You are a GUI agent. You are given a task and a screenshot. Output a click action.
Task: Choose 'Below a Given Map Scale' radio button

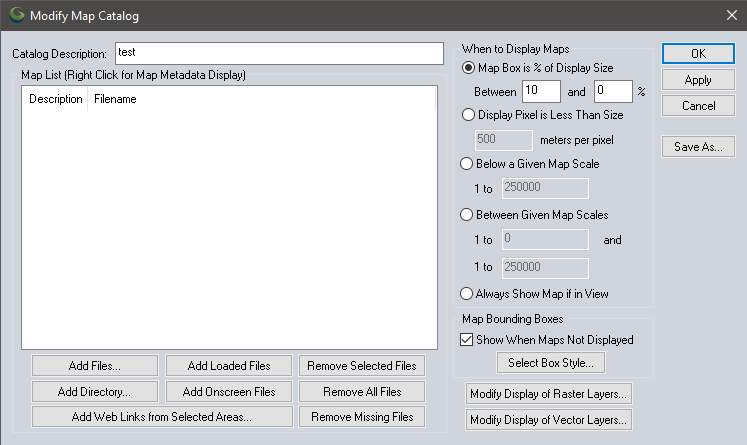tap(469, 164)
